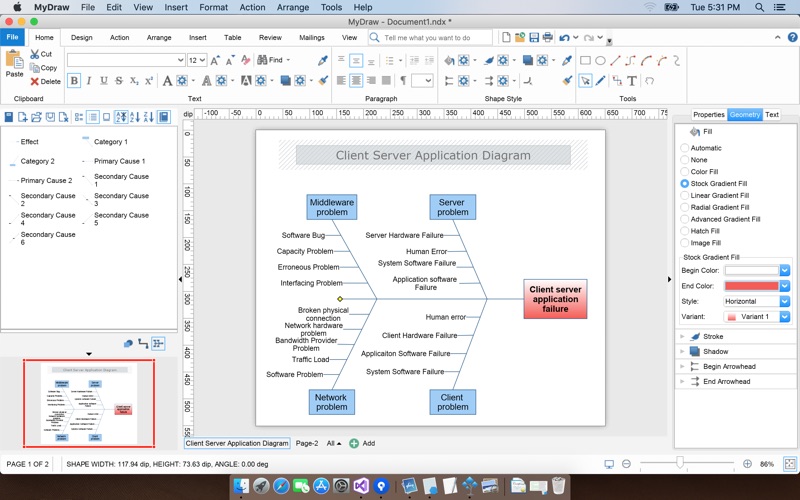Open the End Color dropdown arrow
This screenshot has height=500, width=800.
(785, 286)
